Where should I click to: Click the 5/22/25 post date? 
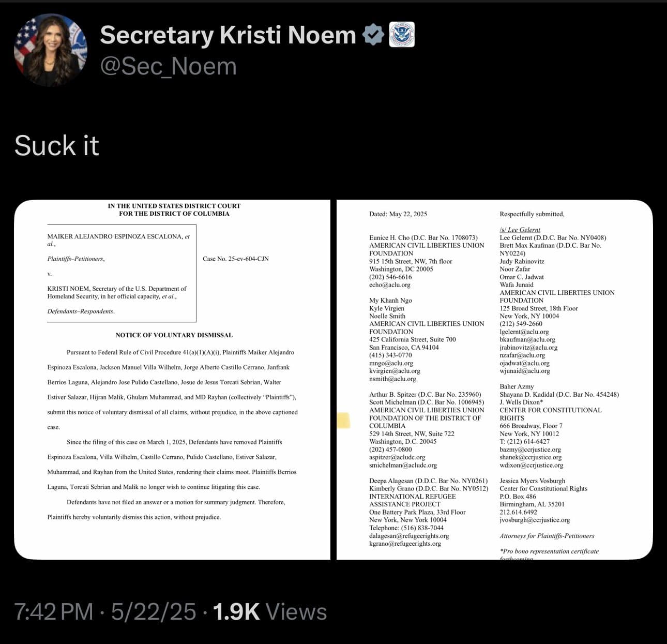pos(154,612)
